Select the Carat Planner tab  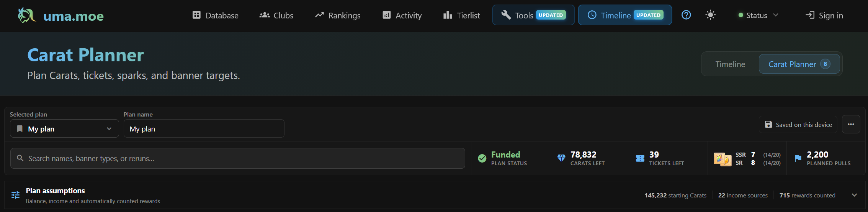pyautogui.click(x=799, y=64)
